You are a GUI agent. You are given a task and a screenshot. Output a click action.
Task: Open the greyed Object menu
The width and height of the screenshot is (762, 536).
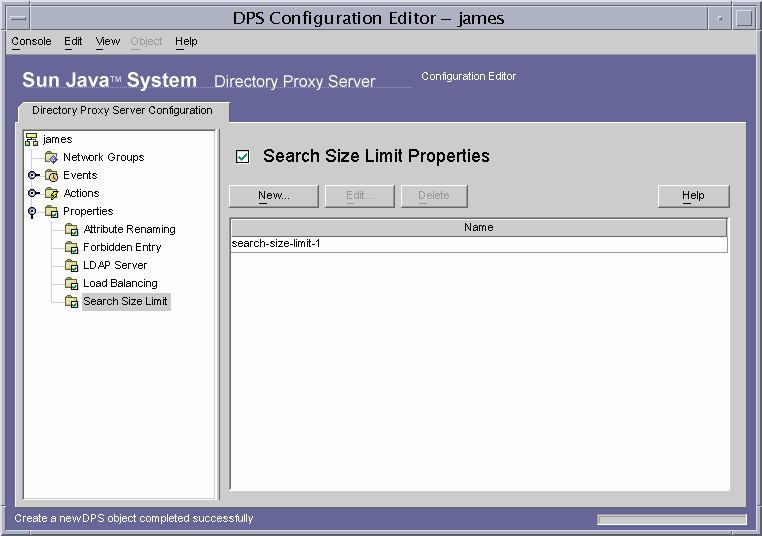(146, 41)
